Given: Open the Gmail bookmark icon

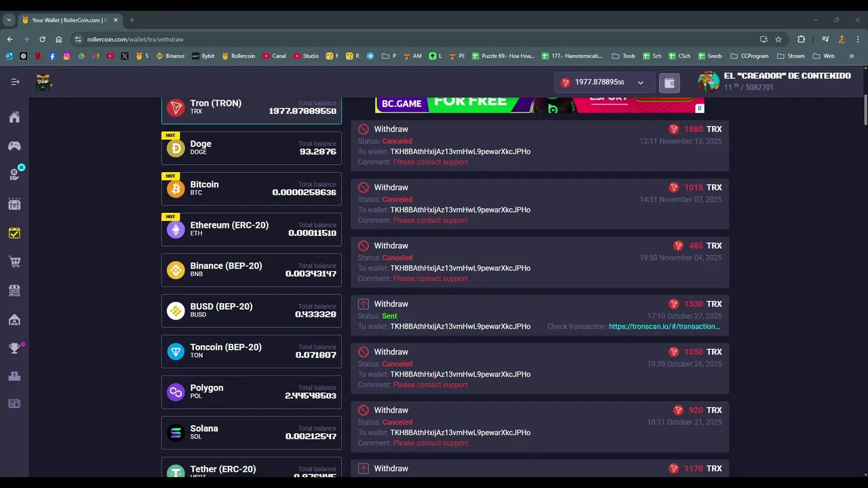Looking at the screenshot, I should pos(96,56).
